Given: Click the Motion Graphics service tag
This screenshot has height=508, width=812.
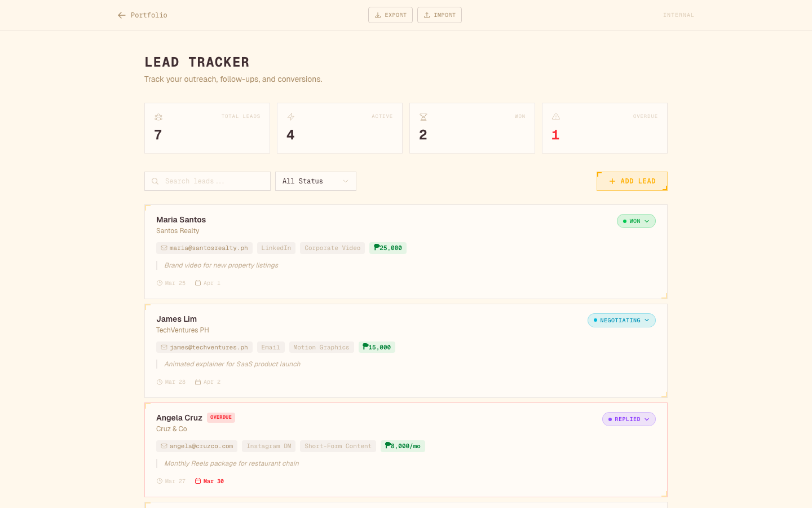Looking at the screenshot, I should click(321, 347).
